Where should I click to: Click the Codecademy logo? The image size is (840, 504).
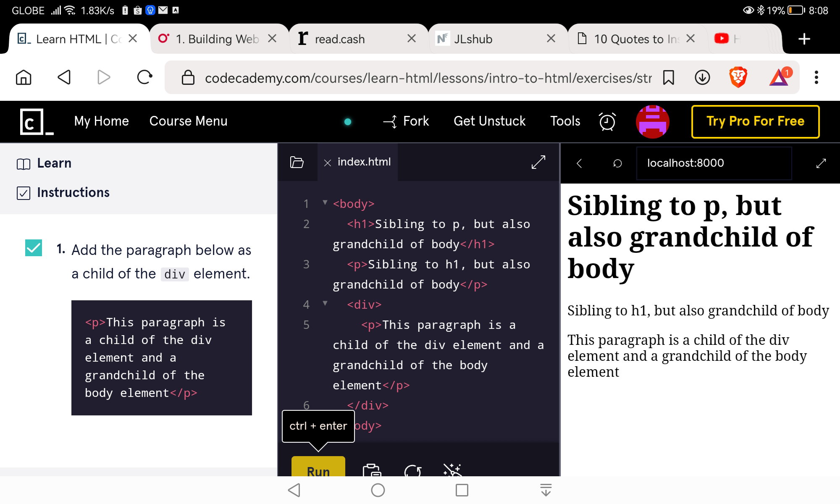(36, 122)
